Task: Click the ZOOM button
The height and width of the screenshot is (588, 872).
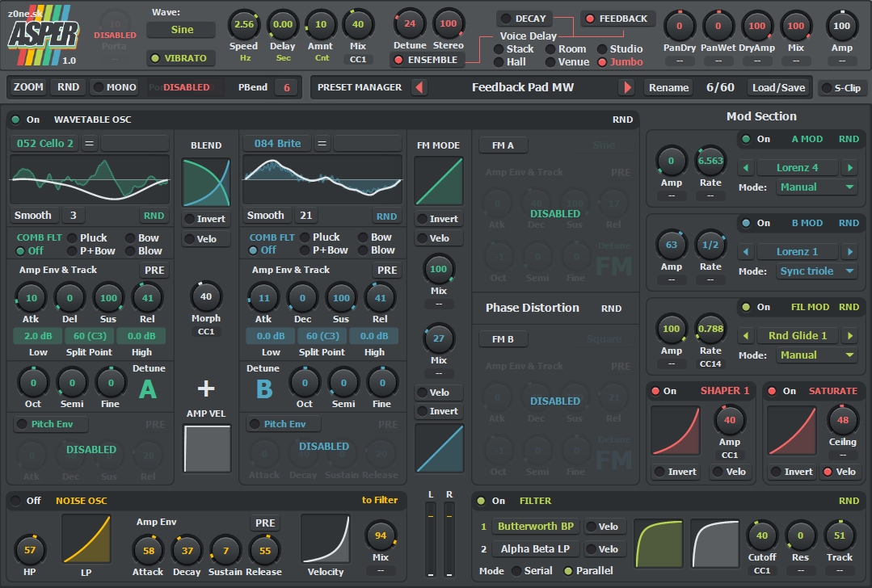Action: pyautogui.click(x=28, y=87)
